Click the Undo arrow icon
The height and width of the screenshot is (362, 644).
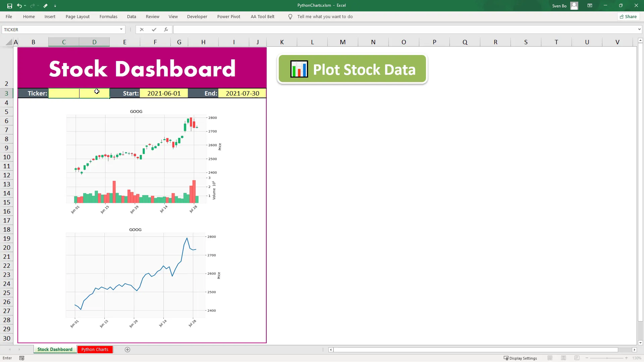[x=19, y=6]
